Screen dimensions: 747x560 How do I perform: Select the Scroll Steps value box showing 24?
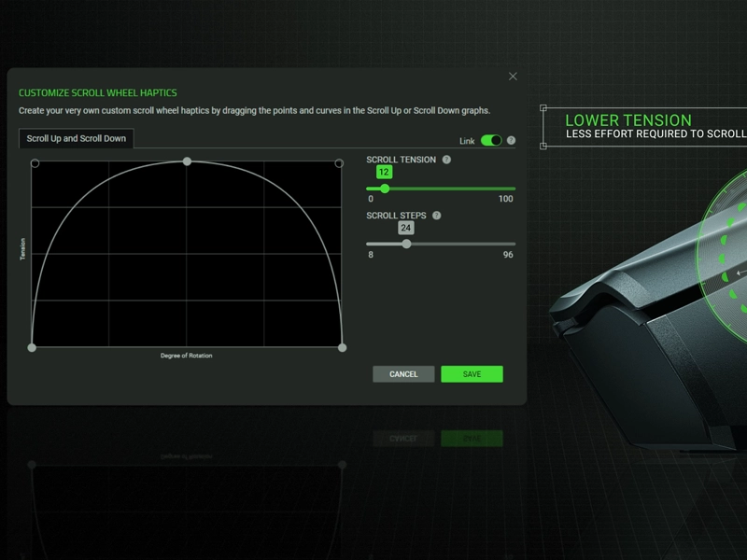406,228
